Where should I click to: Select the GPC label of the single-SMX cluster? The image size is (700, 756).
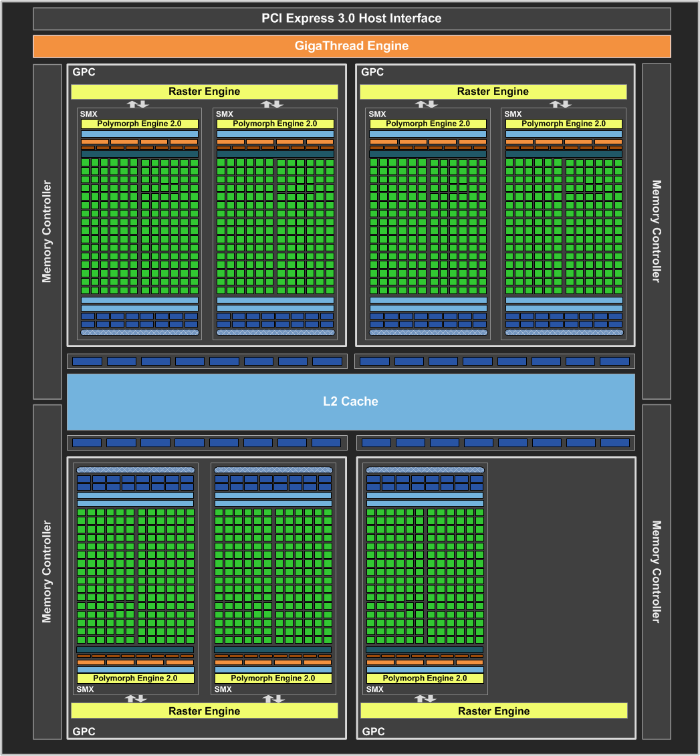click(x=374, y=731)
